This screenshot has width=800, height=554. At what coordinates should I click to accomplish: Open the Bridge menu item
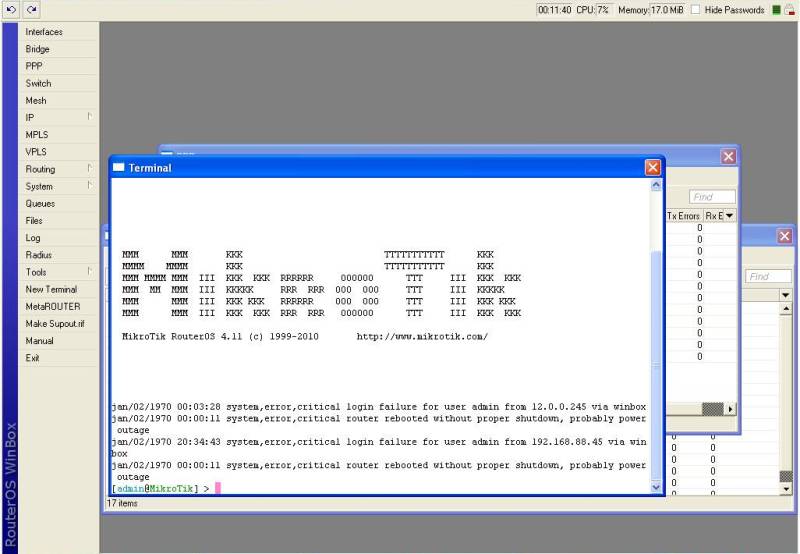coord(37,49)
